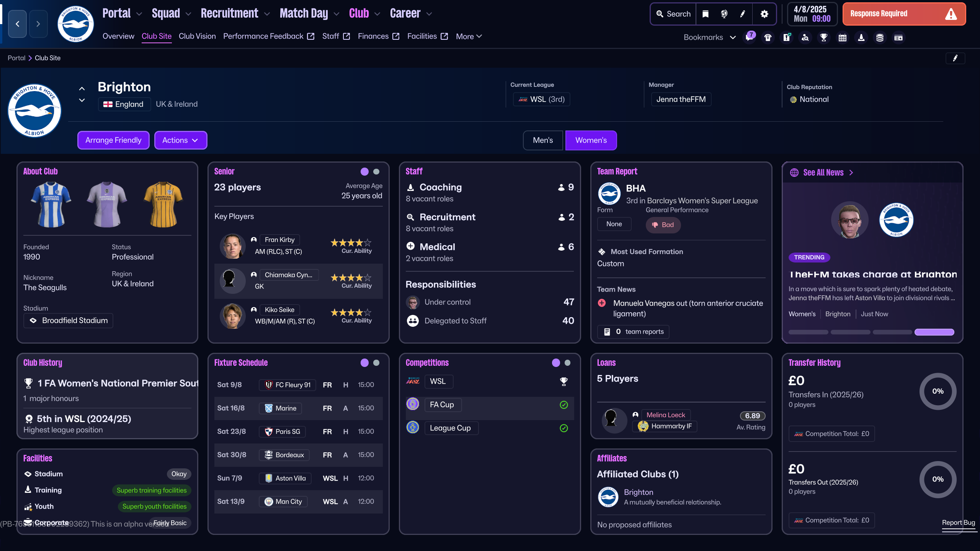The height and width of the screenshot is (551, 980).
Task: Select the second page dot in Senior panel
Action: click(376, 172)
